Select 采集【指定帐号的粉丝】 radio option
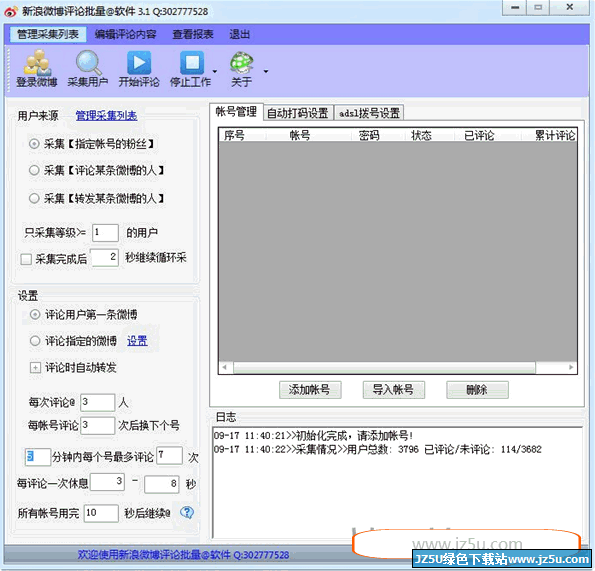Viewport: 595px width, 571px height. coord(34,144)
